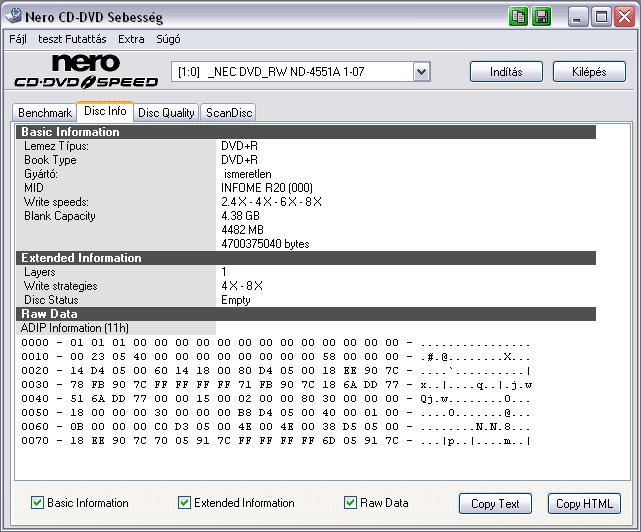Viewport: 641px width, 532px height.
Task: Open the ScanDisc tab
Action: point(229,113)
